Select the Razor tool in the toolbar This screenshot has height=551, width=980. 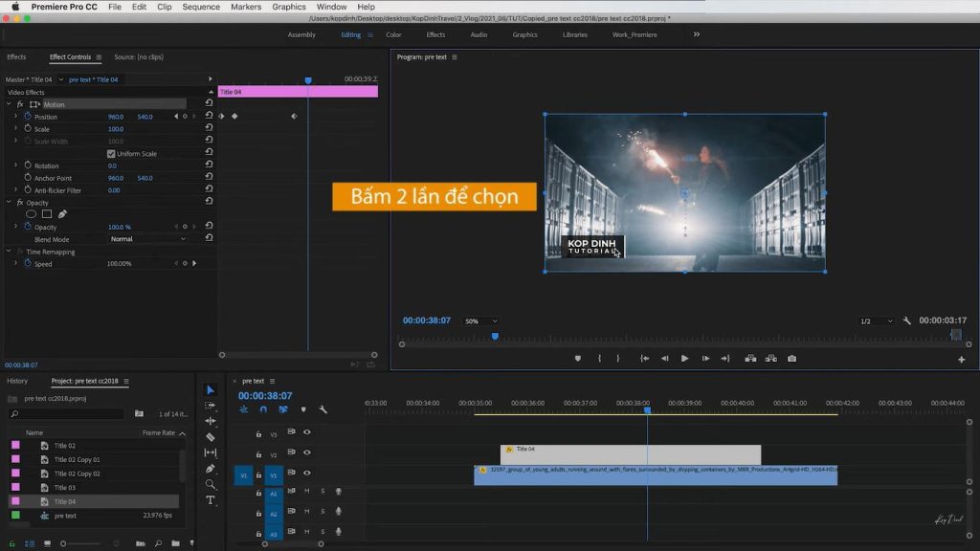[x=211, y=437]
